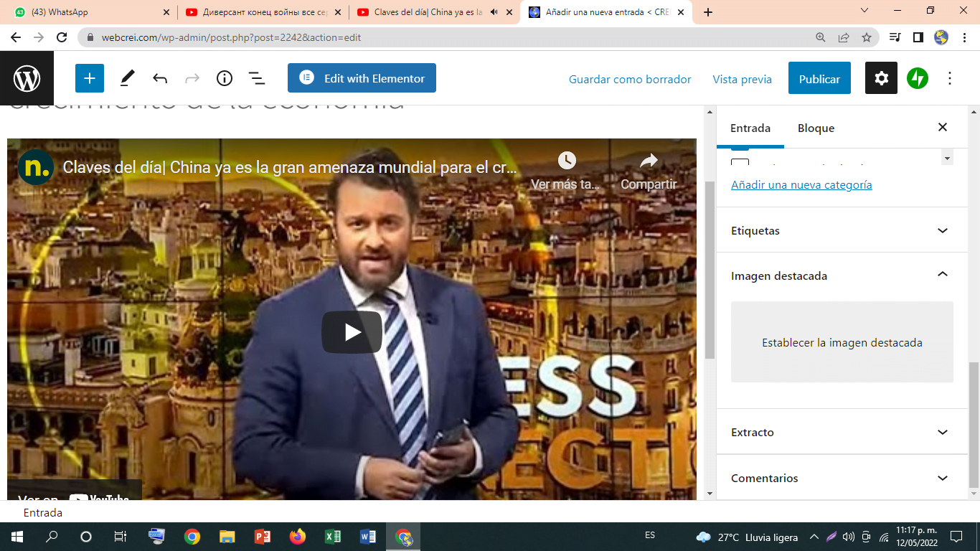Click the editor content scrollbar
This screenshot has width=980, height=551.
pyautogui.click(x=710, y=269)
